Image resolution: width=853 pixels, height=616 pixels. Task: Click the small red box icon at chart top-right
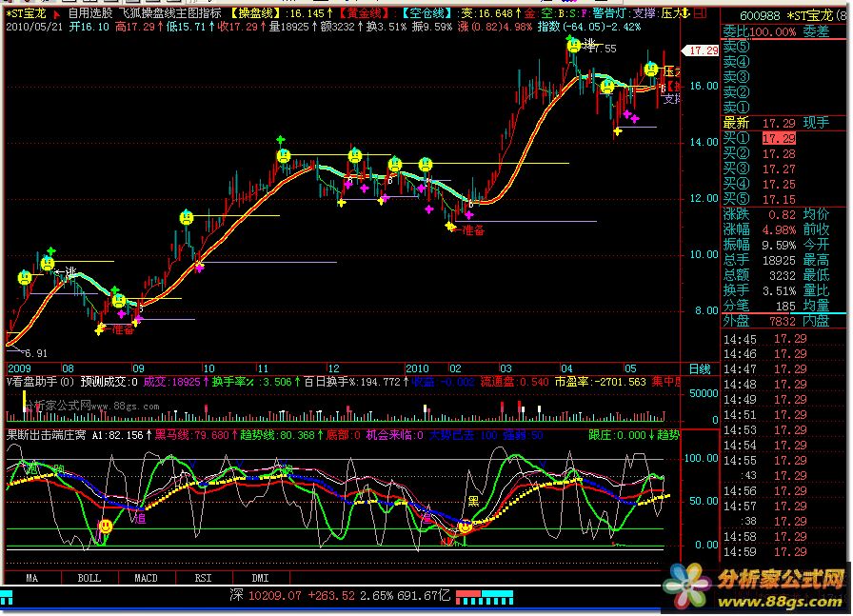click(699, 15)
